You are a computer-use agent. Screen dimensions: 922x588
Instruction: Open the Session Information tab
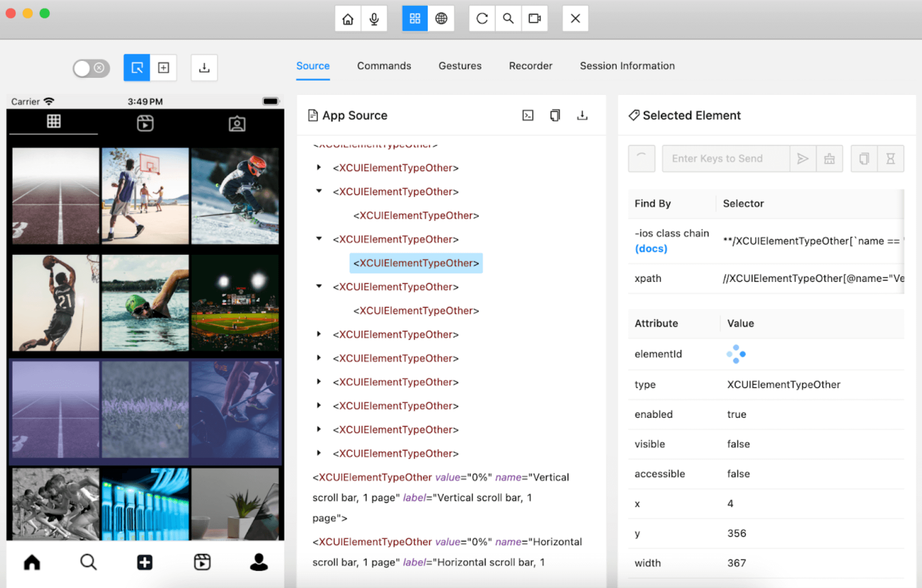(627, 66)
